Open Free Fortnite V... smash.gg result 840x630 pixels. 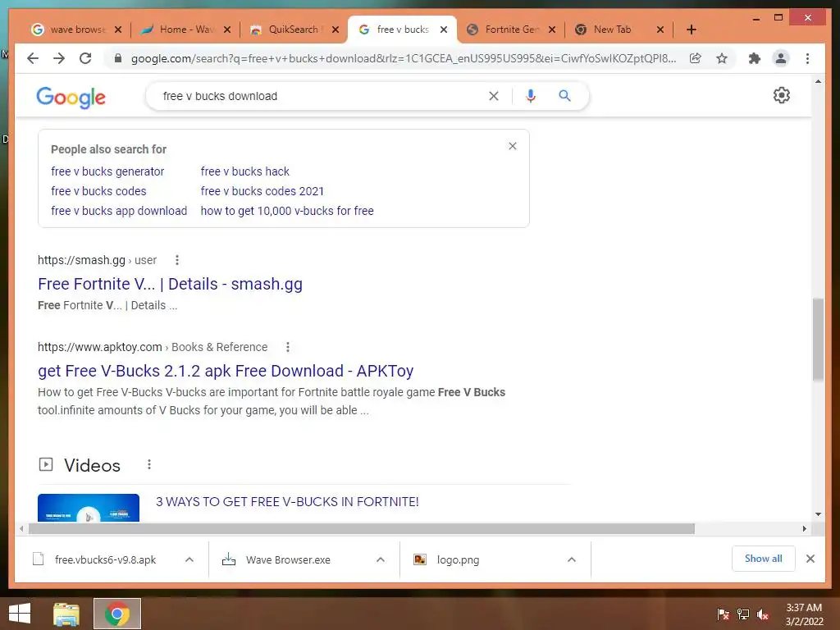tap(170, 284)
